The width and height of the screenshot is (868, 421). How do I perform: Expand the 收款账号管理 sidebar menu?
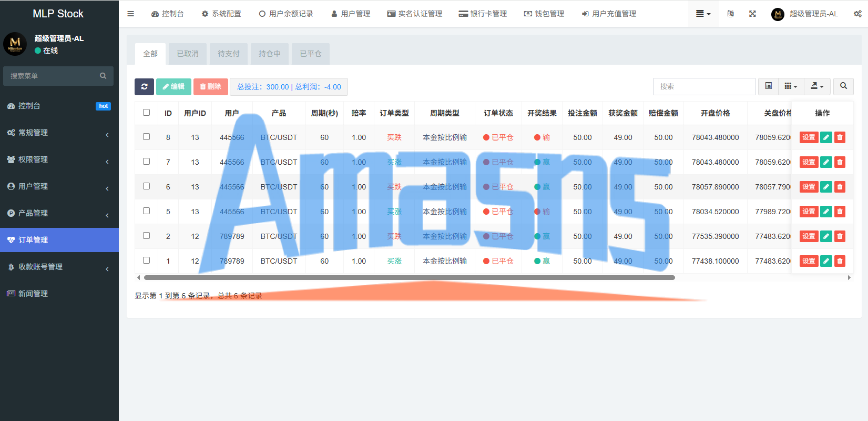59,267
